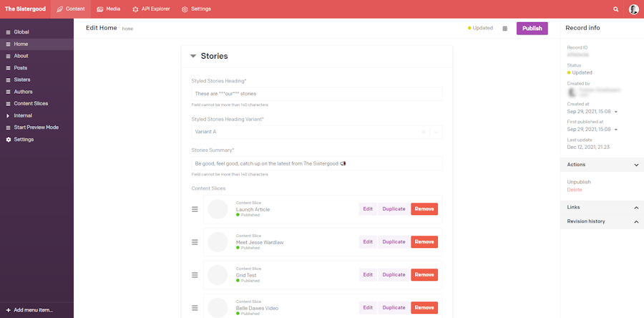Viewport: 644px width, 318px height.
Task: Open the API Explorer tab
Action: point(151,9)
